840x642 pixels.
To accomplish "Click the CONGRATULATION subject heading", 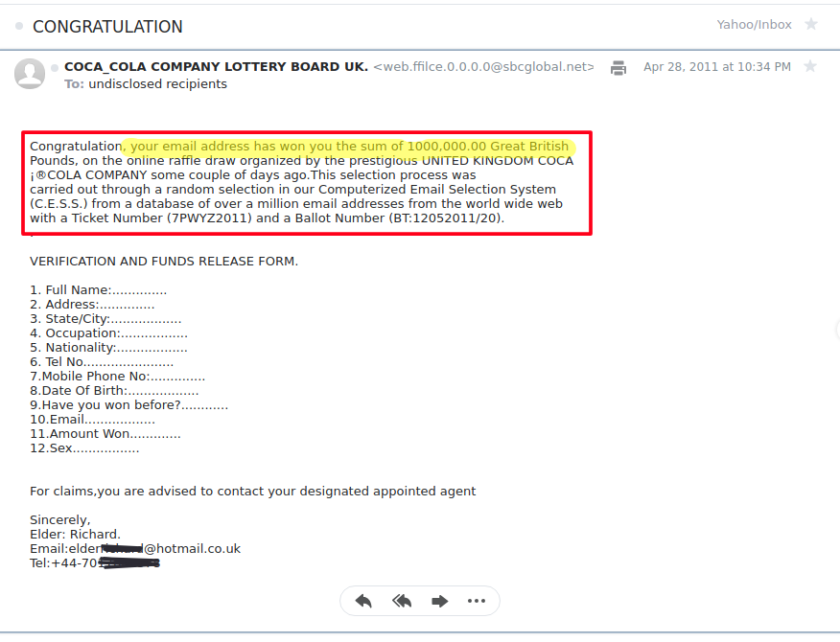I will [x=107, y=26].
